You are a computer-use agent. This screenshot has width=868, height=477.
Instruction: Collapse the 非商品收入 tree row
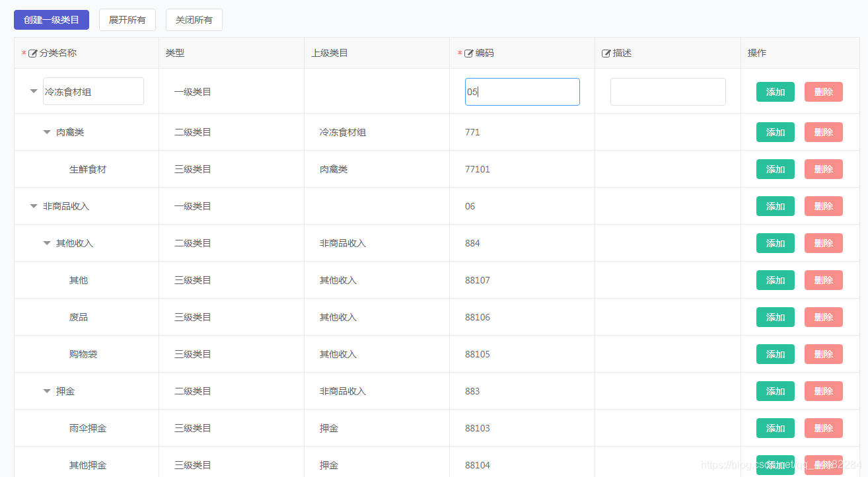(x=34, y=206)
